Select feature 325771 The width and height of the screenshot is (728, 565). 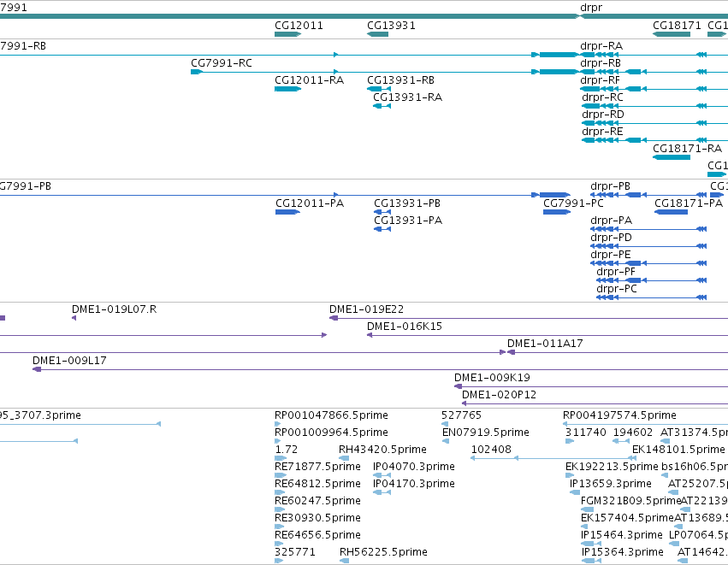pos(295,553)
